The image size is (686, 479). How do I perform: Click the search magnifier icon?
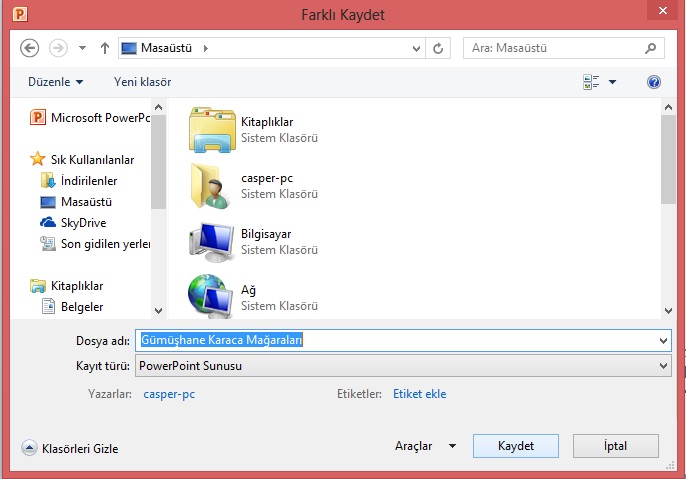point(650,47)
